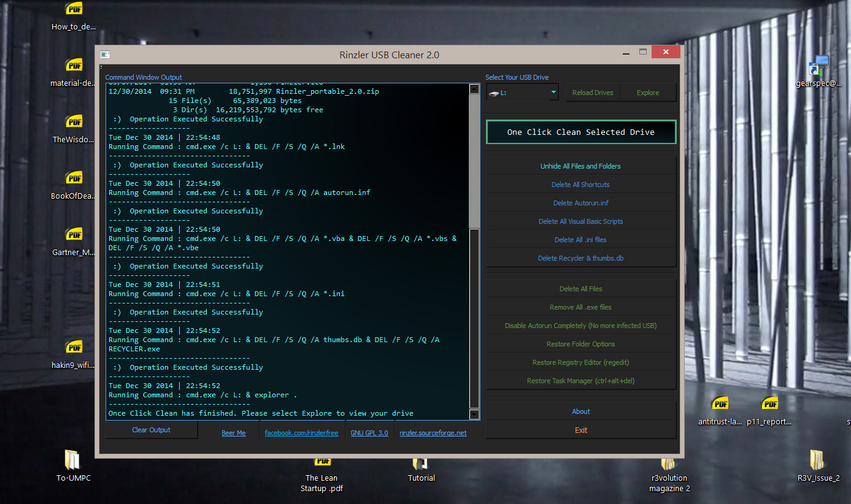Open the BookOfDea PDF desktop icon
Viewport: 851px width, 504px height.
tap(74, 178)
